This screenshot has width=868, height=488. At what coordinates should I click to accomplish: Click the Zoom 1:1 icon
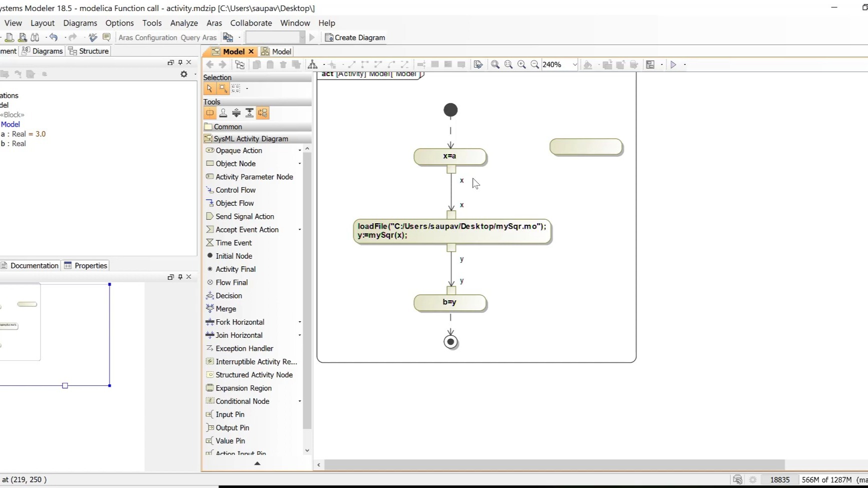[509, 65]
